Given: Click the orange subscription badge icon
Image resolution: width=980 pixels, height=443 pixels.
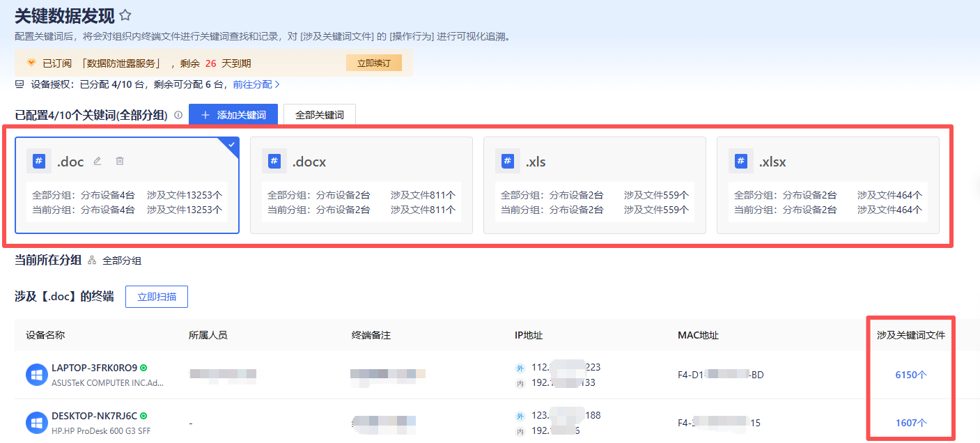Looking at the screenshot, I should point(31,62).
